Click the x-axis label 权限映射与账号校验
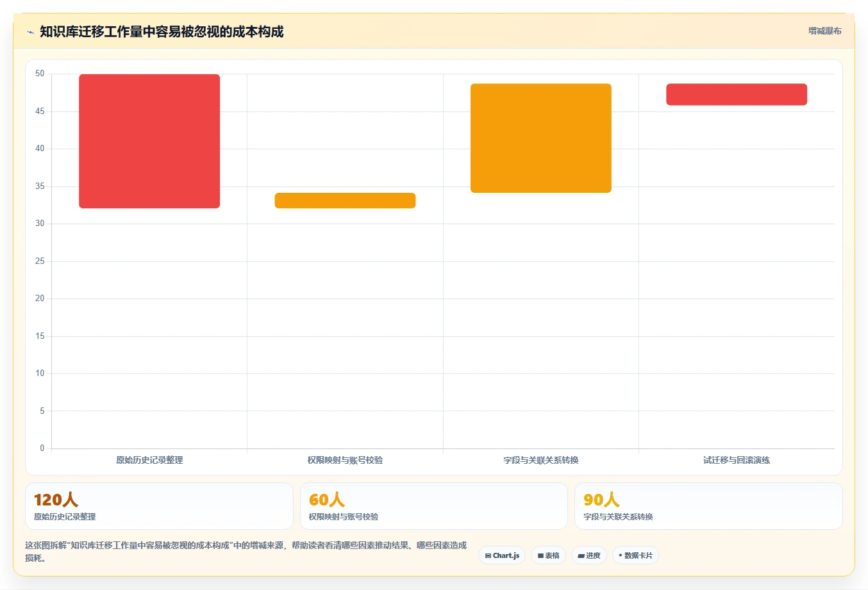The image size is (868, 590). pyautogui.click(x=345, y=460)
